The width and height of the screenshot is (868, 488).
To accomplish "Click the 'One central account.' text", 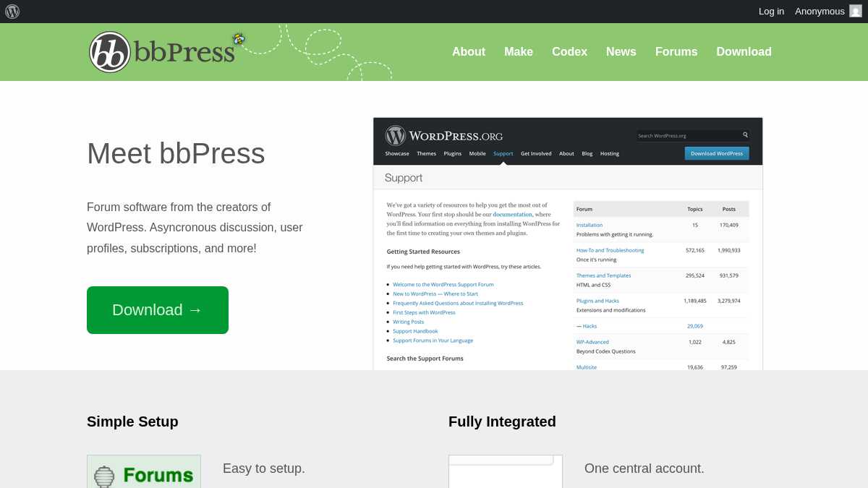I will point(644,468).
